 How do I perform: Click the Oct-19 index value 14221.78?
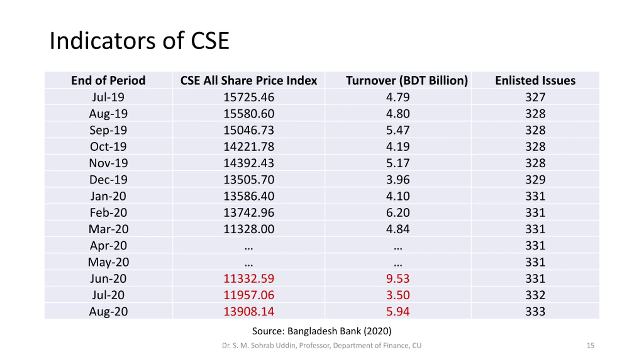pyautogui.click(x=249, y=147)
